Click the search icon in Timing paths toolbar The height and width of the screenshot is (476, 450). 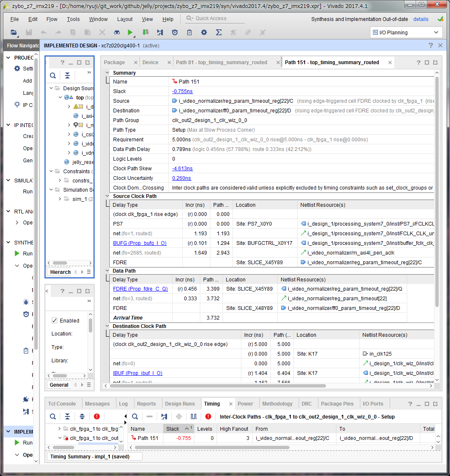[135, 416]
